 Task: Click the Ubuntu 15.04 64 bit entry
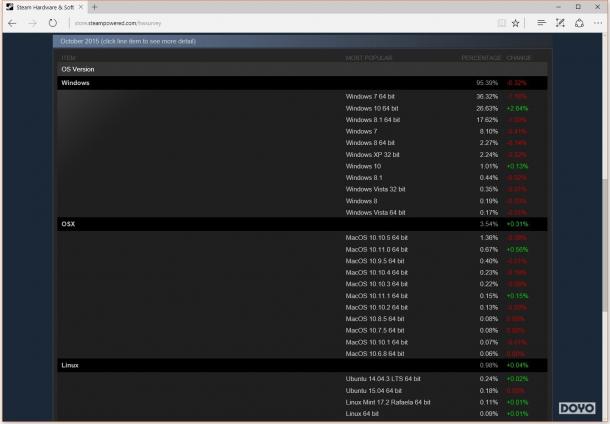tap(373, 391)
